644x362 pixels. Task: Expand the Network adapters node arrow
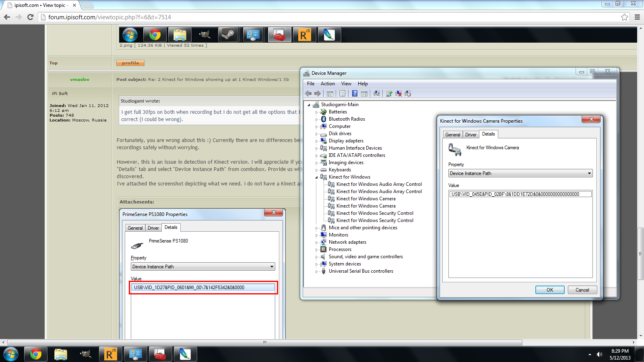(x=316, y=243)
